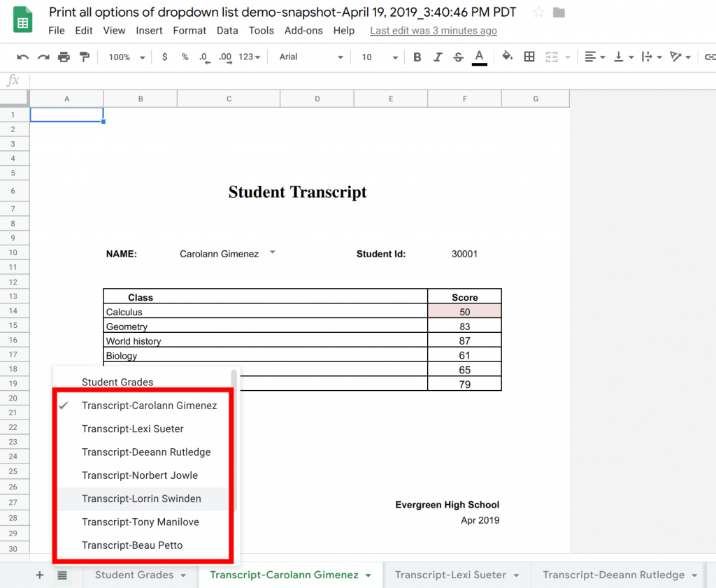716x588 pixels.
Task: Open the zoom level dropdown
Action: coord(126,57)
